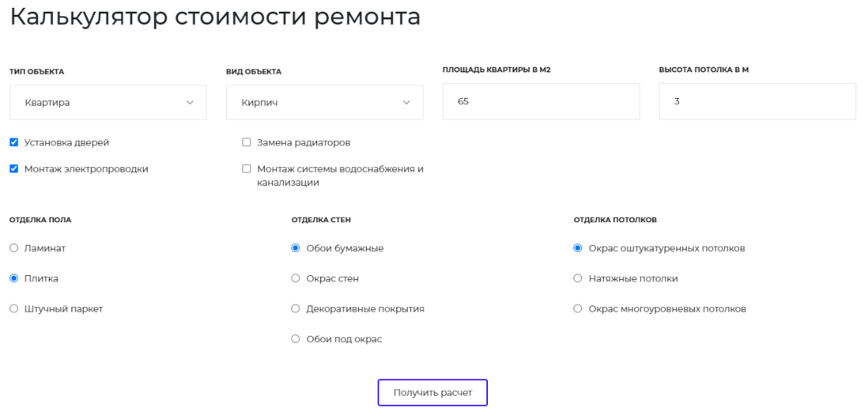This screenshot has width=868, height=419.
Task: Uncheck the Установка дверей checkbox
Action: pyautogui.click(x=14, y=142)
